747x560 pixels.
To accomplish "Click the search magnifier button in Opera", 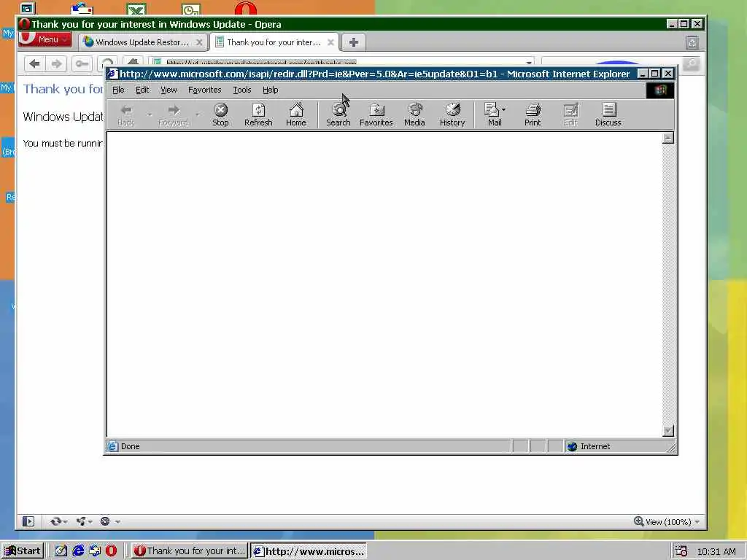I will coord(692,63).
